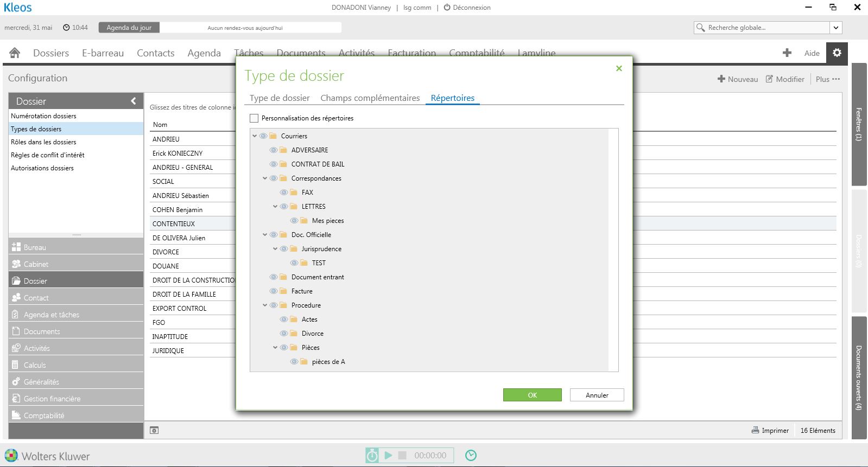The width and height of the screenshot is (868, 467).
Task: Open the Recherche globale dropdown arrow
Action: 836,28
